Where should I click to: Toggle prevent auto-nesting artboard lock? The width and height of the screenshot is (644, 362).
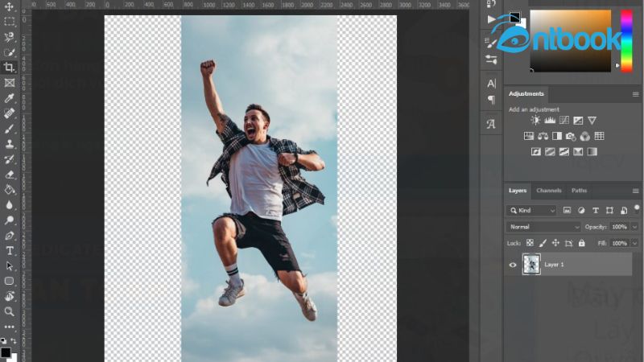point(568,243)
